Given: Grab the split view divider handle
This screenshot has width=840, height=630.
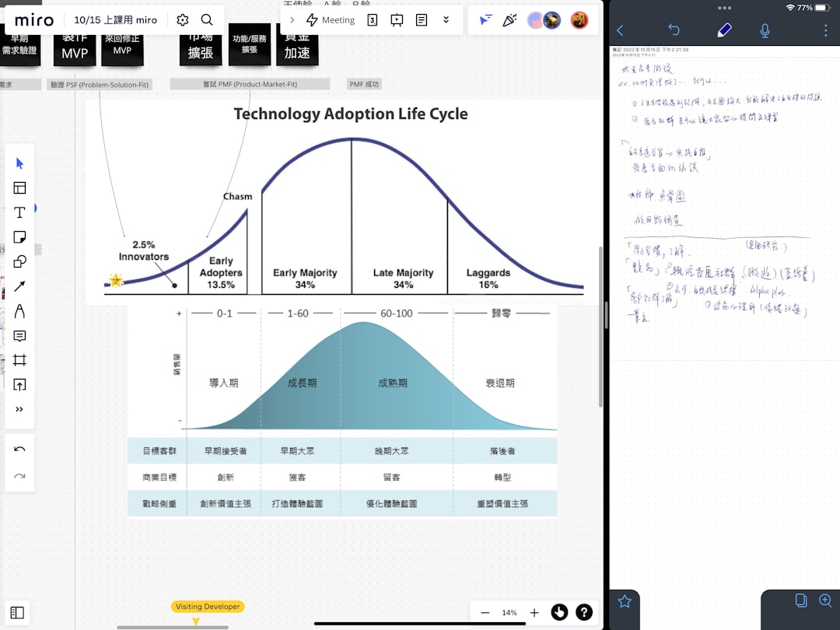Looking at the screenshot, I should point(606,315).
